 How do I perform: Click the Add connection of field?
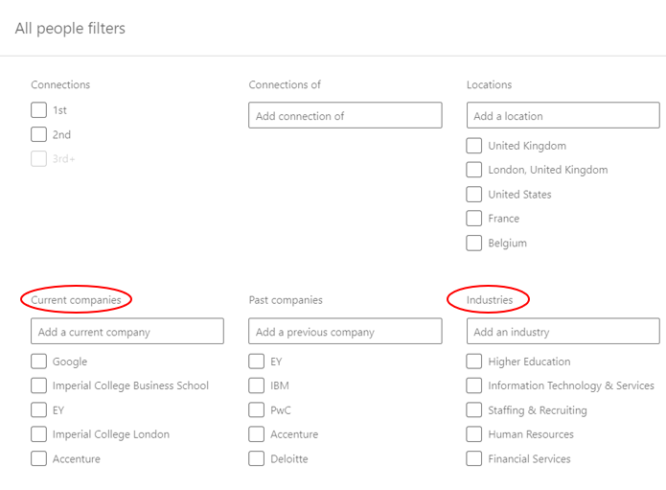345,115
